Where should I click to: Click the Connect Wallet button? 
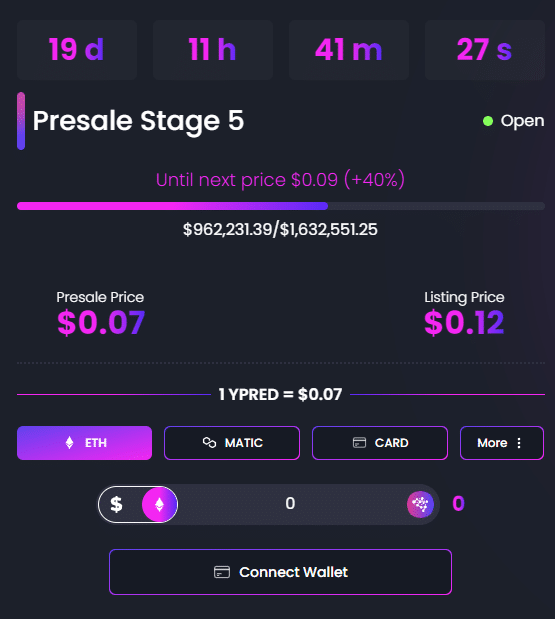(x=280, y=572)
